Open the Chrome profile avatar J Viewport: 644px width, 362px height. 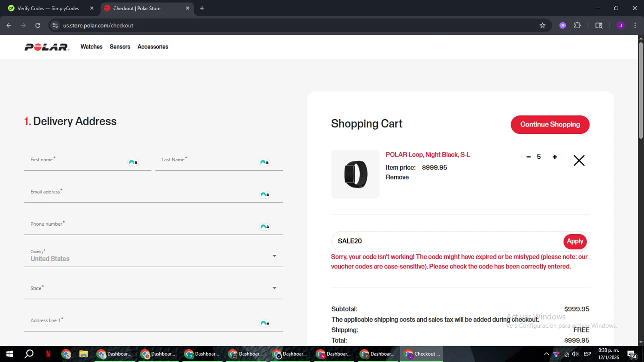[x=620, y=25]
